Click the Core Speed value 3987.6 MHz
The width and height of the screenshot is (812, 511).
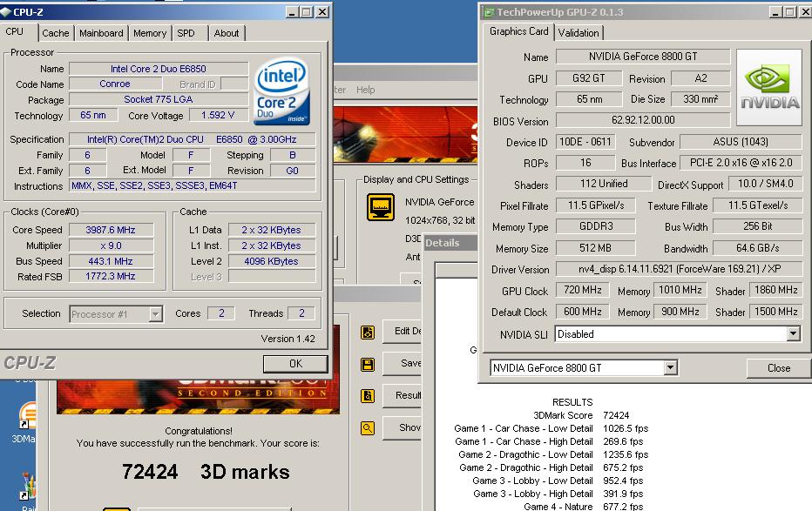(111, 230)
